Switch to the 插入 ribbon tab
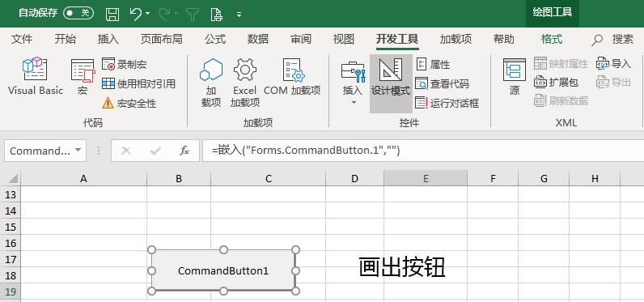Viewport: 644px width, 302px height. (x=108, y=40)
